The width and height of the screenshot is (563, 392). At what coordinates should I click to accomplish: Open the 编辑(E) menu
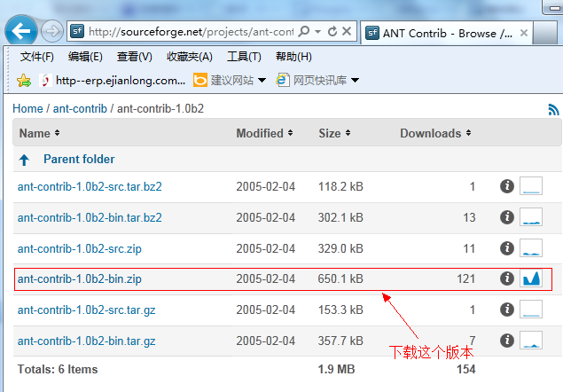coord(85,57)
